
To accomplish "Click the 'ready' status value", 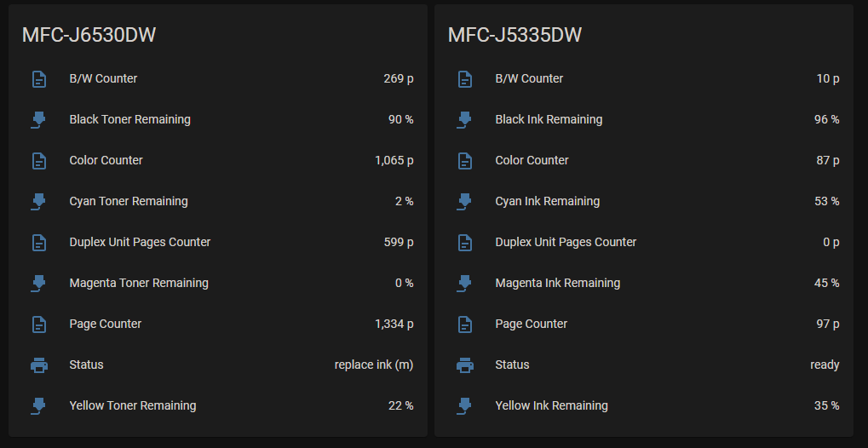I will (825, 365).
